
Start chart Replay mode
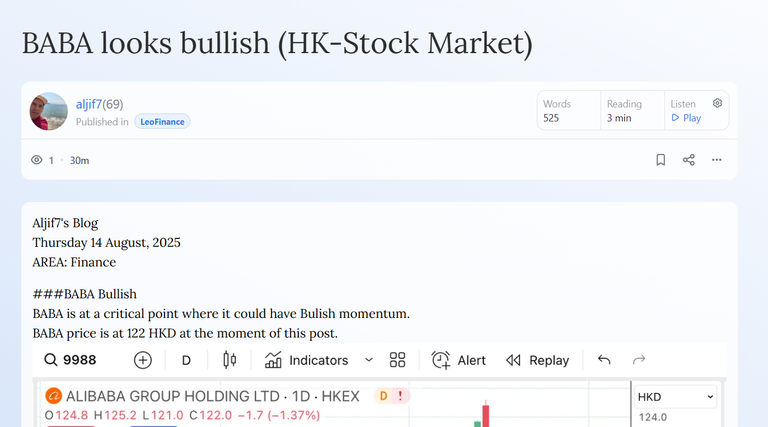[x=537, y=360]
